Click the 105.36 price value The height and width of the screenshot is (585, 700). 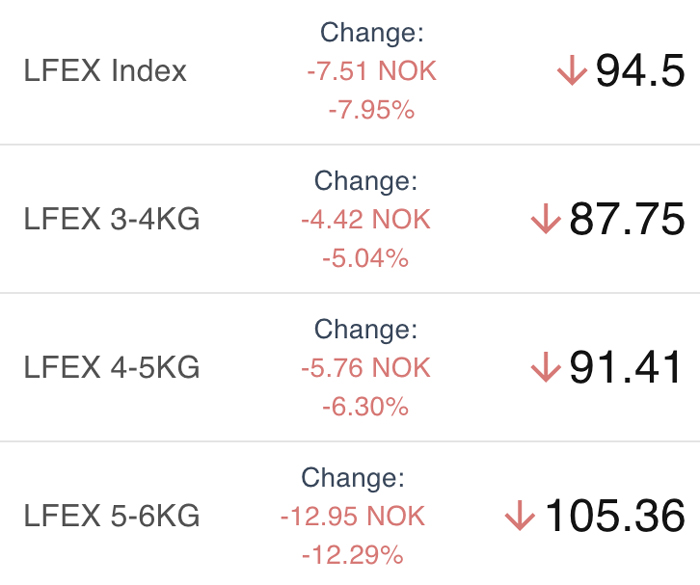click(x=614, y=515)
